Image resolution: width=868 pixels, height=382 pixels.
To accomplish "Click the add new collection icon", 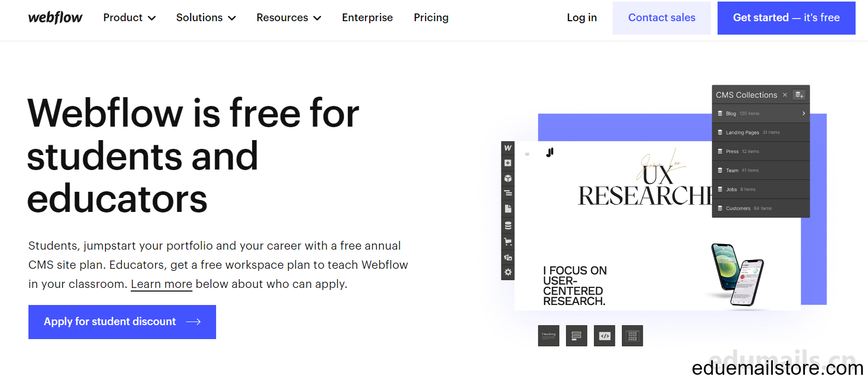I will point(799,95).
